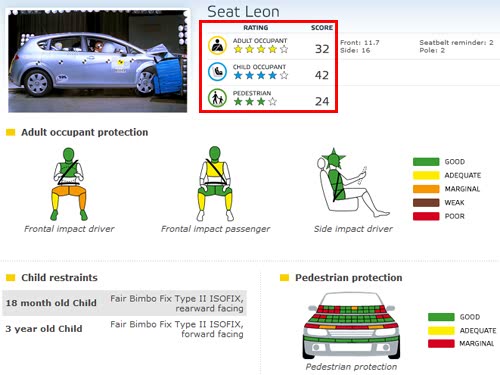This screenshot has height=375, width=500.
Task: Click the yellow ADEQUATE swatch in adult legend
Action: pos(426,175)
